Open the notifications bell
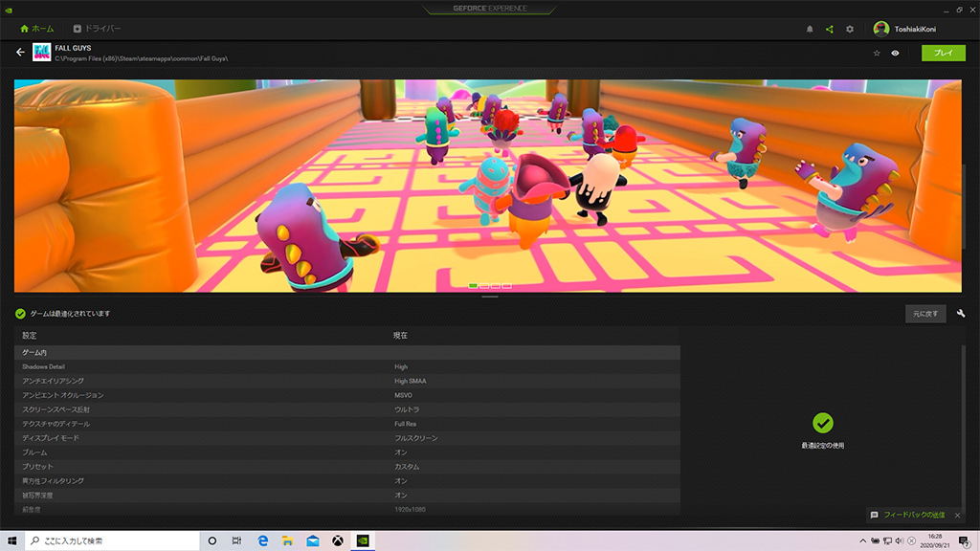This screenshot has height=551, width=980. pos(810,29)
